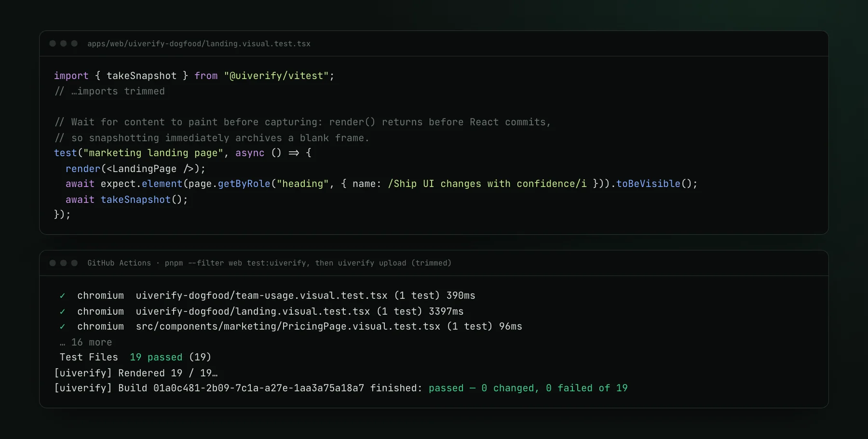
Task: Click the comment "// so snapshotting immediately archives"
Action: [212, 138]
